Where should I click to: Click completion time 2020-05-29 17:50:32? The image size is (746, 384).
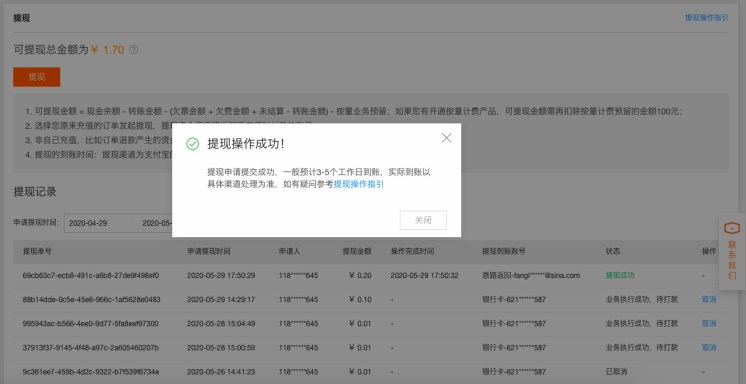click(424, 276)
